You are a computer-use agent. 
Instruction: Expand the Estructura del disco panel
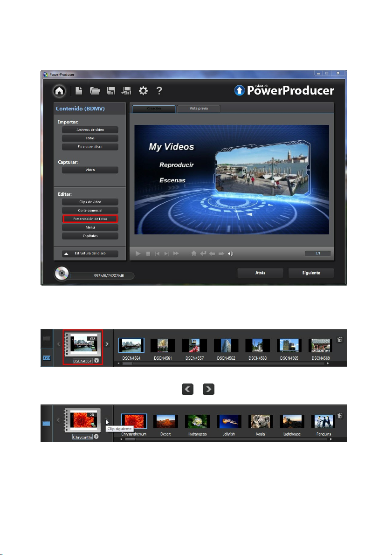(90, 254)
